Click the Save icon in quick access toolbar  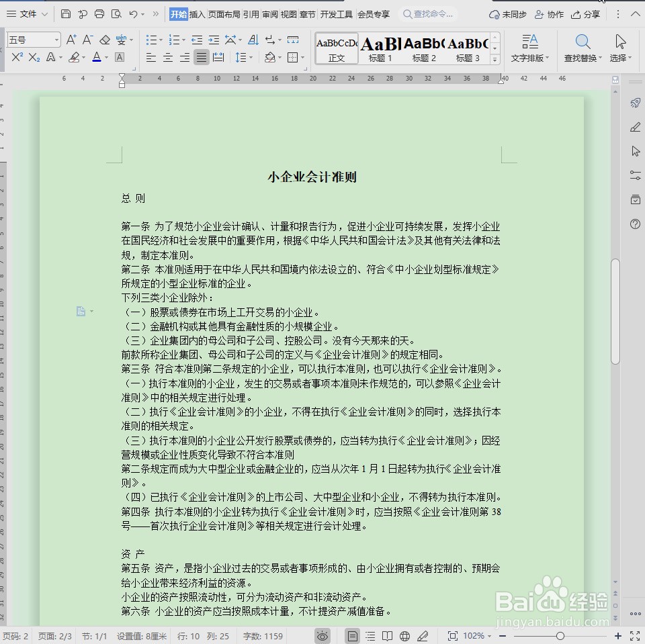[65, 14]
